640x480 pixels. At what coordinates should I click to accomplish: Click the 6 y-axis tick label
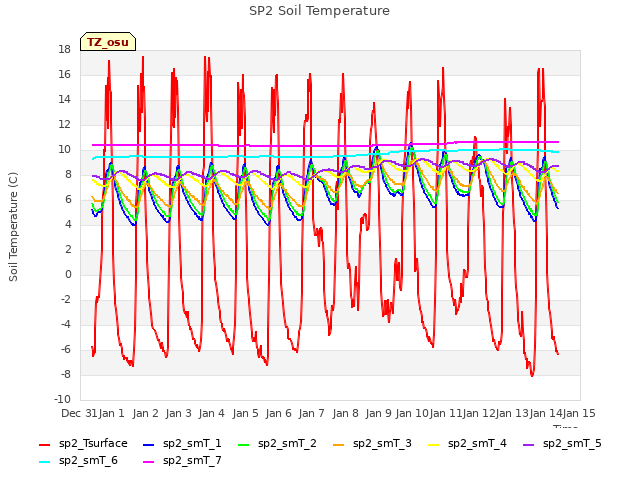tap(68, 200)
